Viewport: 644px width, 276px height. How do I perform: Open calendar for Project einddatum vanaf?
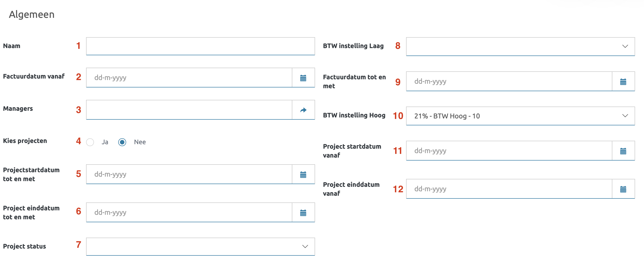pyautogui.click(x=623, y=189)
